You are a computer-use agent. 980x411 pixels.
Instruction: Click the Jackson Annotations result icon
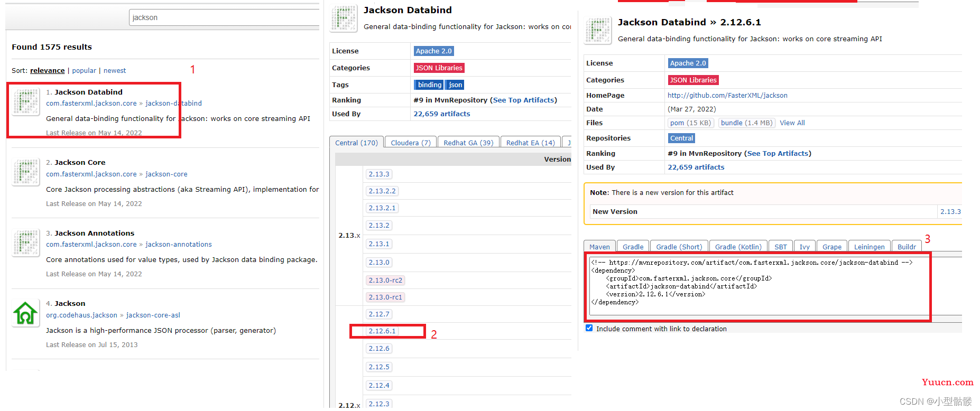pos(26,243)
